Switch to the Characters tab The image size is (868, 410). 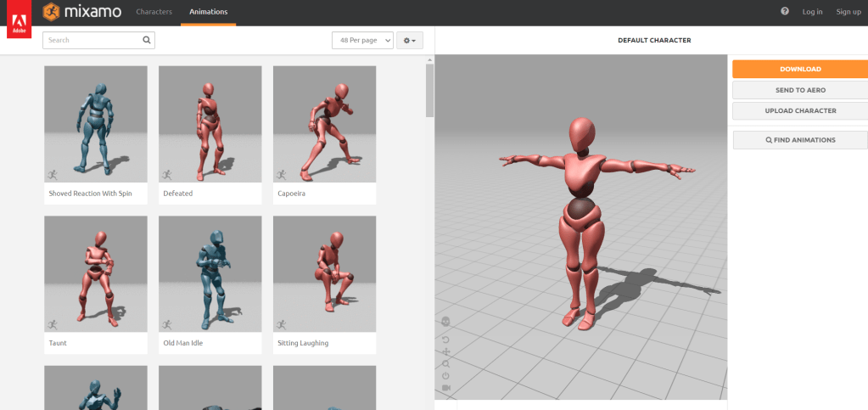[154, 12]
